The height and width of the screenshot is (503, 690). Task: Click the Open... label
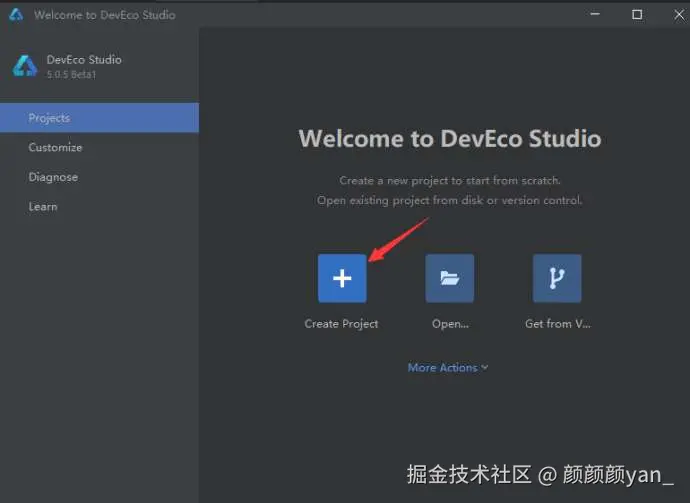click(450, 324)
